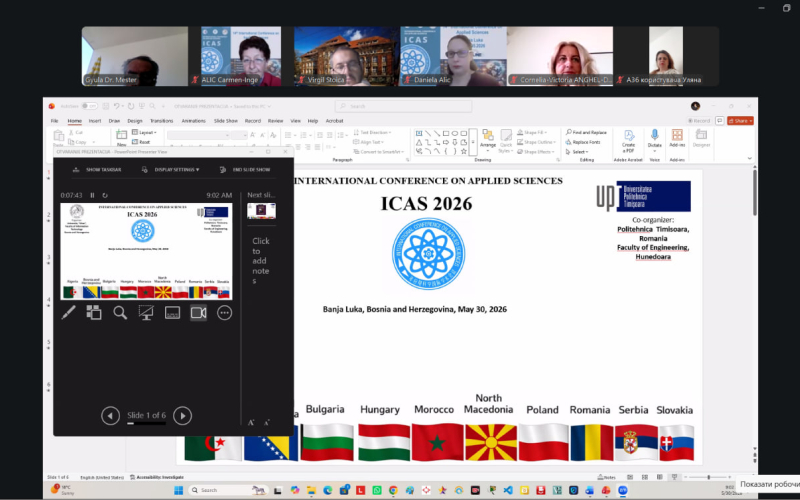Image resolution: width=800 pixels, height=500 pixels.
Task: Open Visual Studio Code from taskbar
Action: click(x=508, y=490)
